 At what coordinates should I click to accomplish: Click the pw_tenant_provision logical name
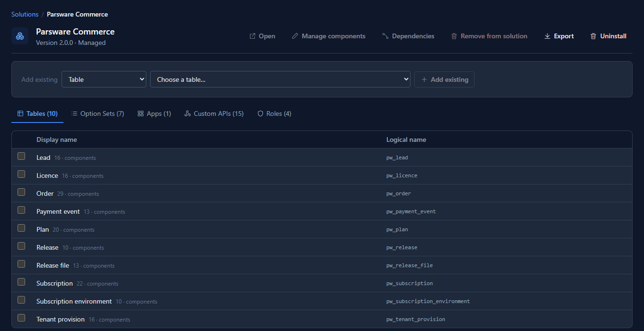tap(416, 319)
